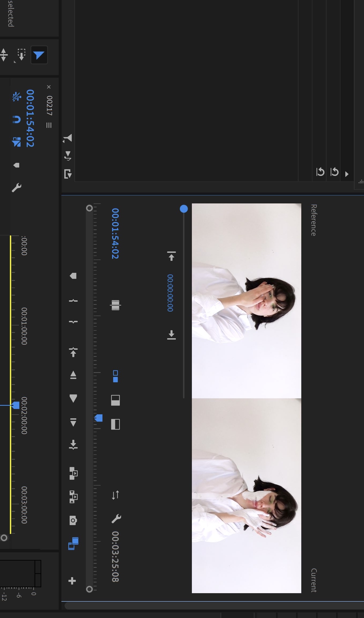Click the Export Frame camera icon
364x618 pixels.
tap(73, 520)
